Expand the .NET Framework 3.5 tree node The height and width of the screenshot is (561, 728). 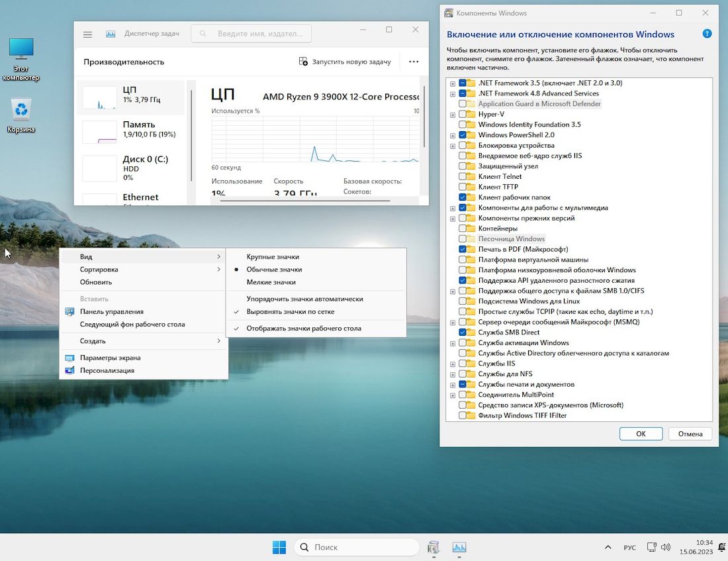[453, 83]
